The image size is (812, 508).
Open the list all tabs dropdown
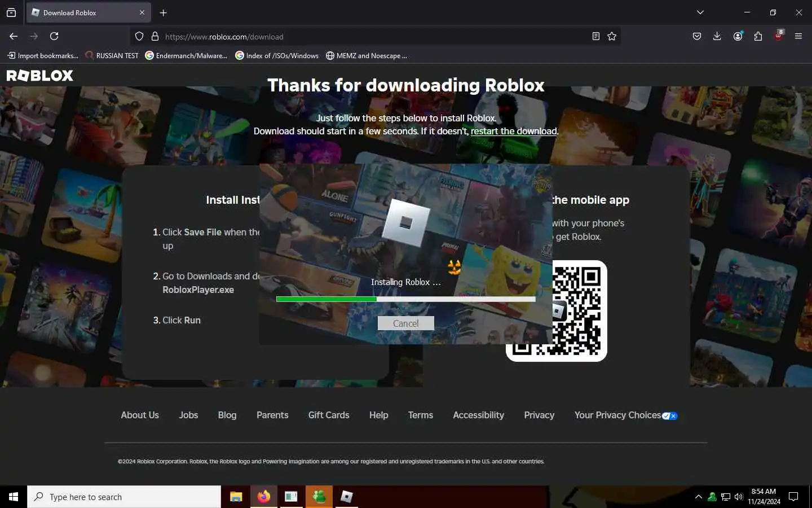tap(700, 12)
